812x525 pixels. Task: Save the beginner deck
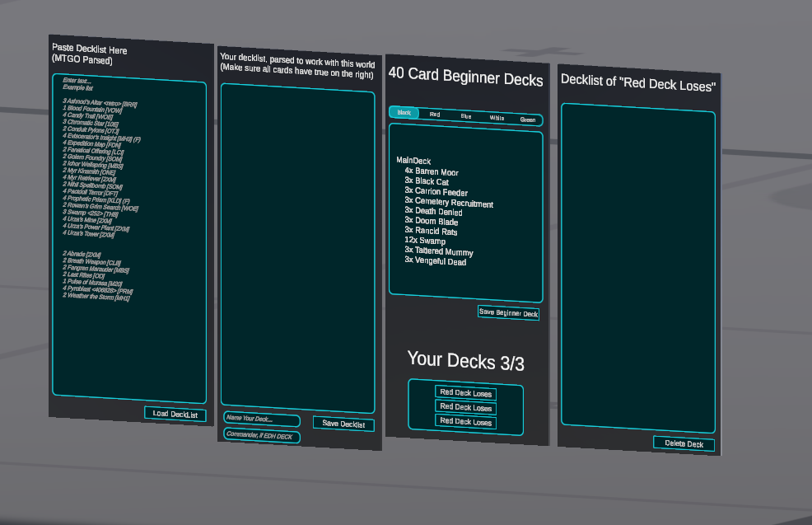coord(508,313)
